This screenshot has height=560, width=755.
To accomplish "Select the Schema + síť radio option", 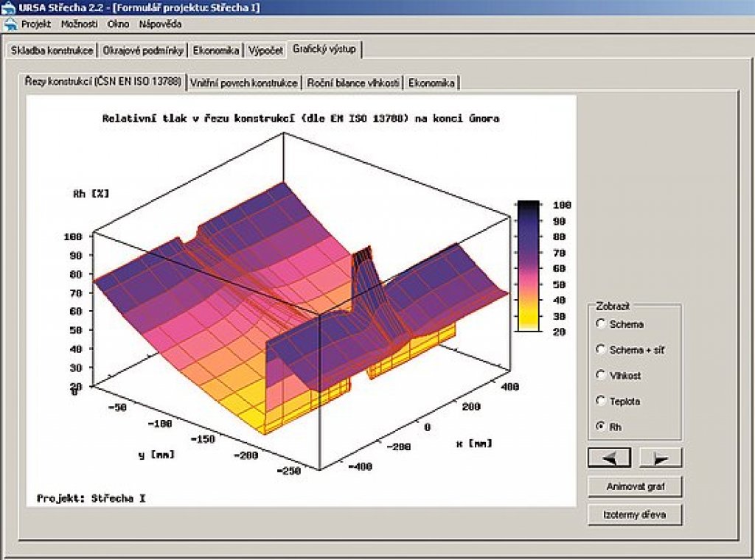I will tap(602, 350).
